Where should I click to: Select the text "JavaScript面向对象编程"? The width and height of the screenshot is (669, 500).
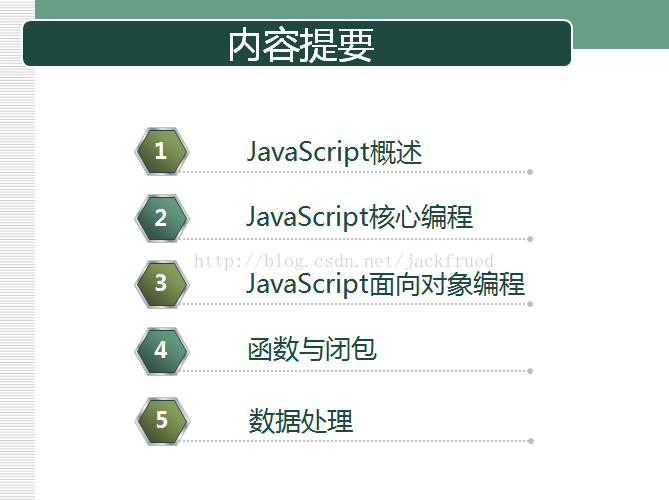(385, 284)
